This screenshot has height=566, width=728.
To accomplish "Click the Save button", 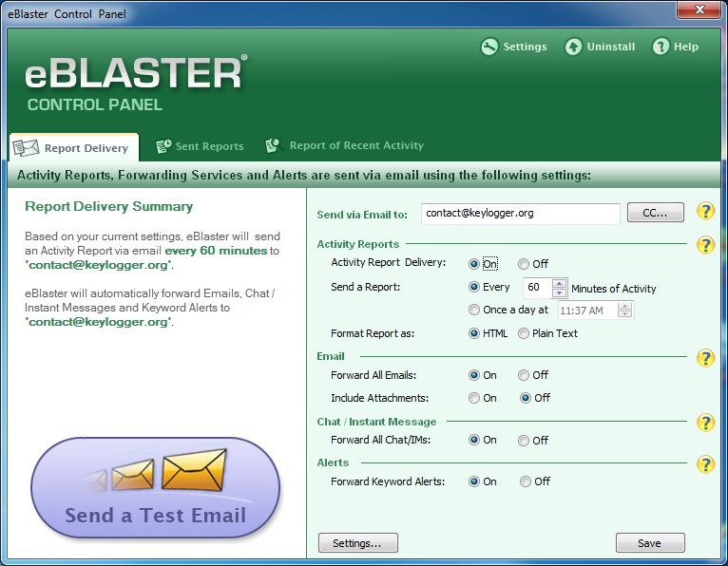I will click(x=650, y=543).
